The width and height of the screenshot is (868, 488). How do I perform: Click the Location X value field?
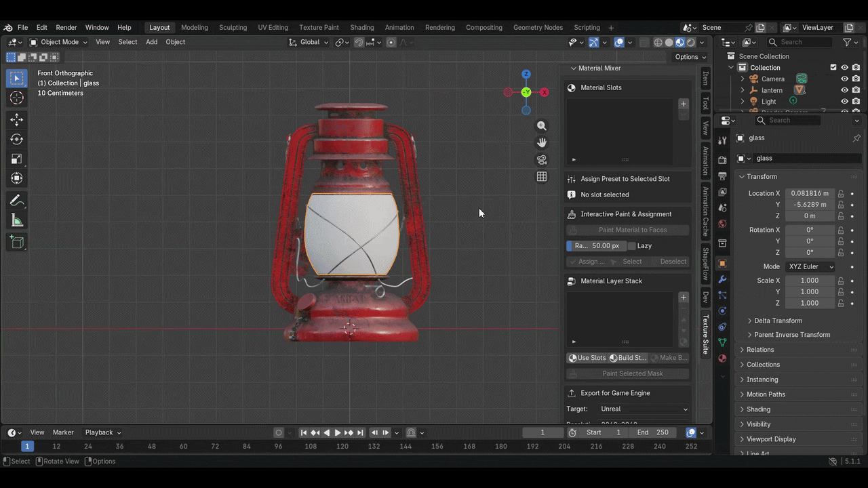click(x=810, y=194)
